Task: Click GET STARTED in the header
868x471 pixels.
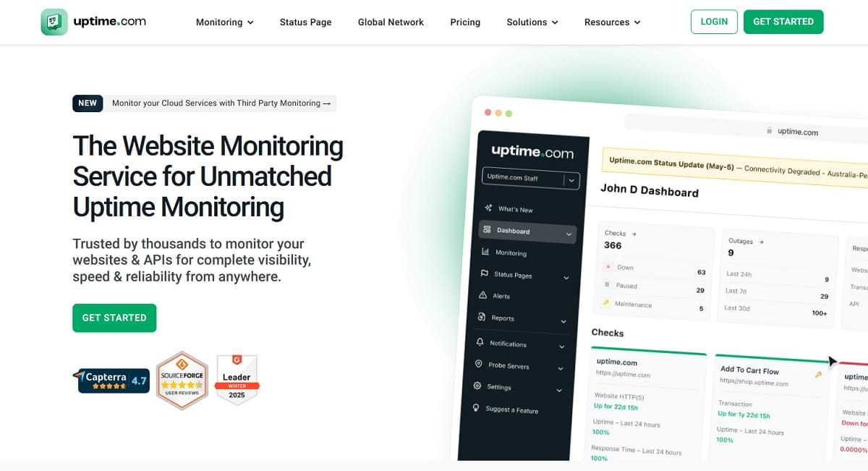Action: pos(783,22)
